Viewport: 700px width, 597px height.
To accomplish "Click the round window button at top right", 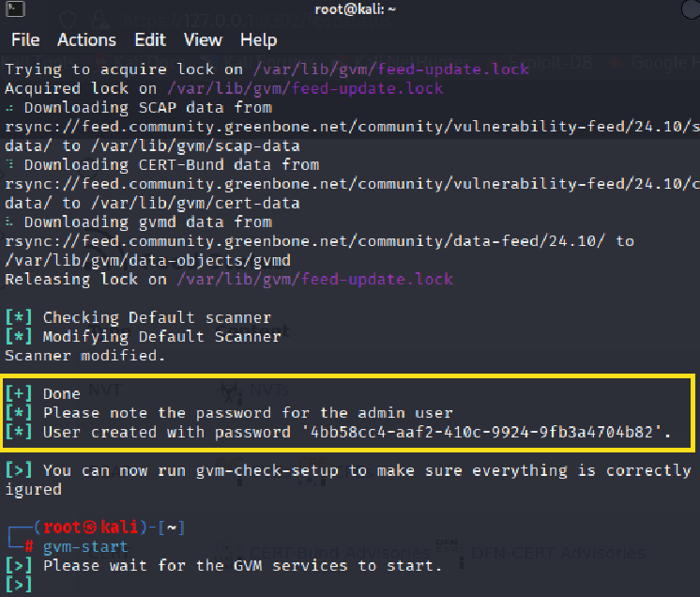I will pos(691,9).
